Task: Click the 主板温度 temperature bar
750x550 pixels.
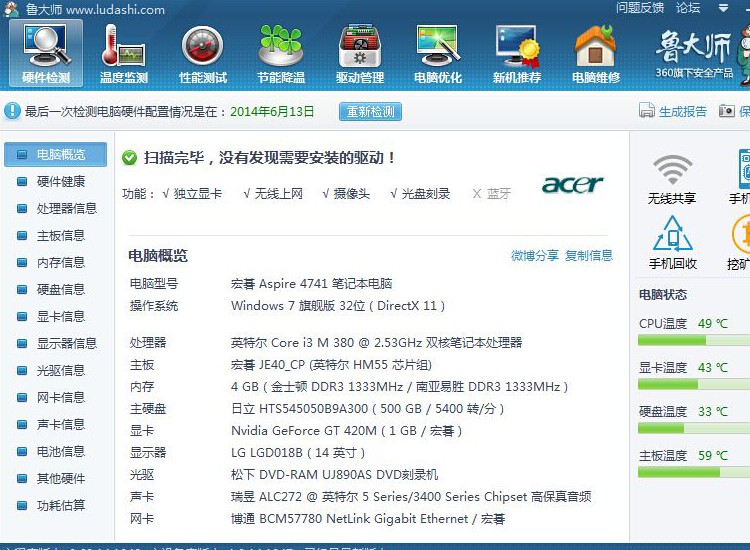Action: (x=694, y=472)
